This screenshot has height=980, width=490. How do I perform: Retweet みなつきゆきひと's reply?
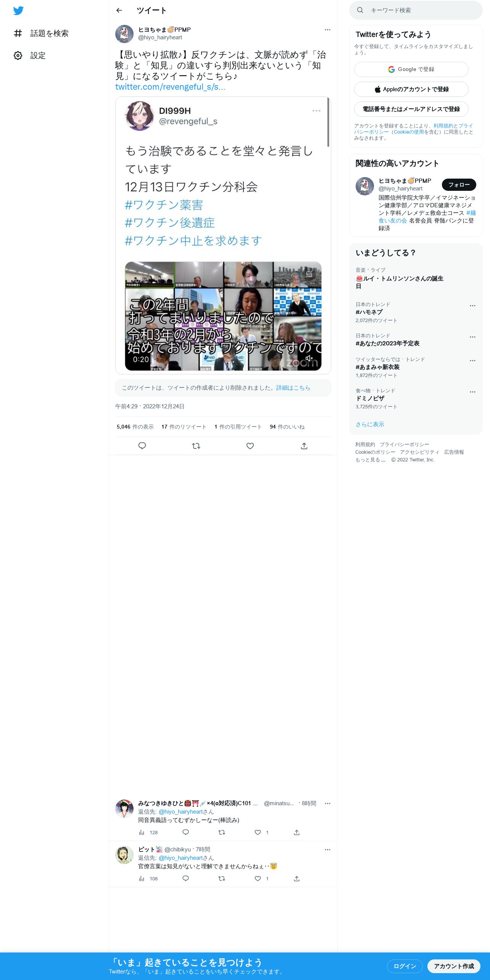point(221,832)
